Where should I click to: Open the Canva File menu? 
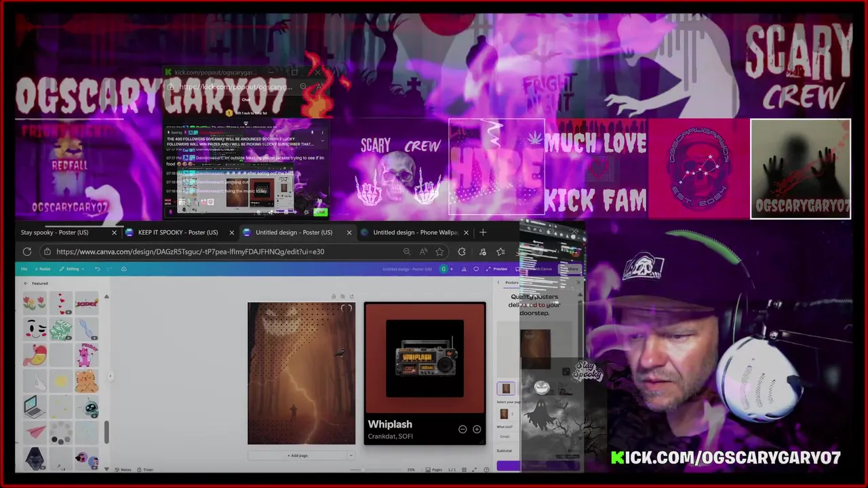click(x=24, y=269)
